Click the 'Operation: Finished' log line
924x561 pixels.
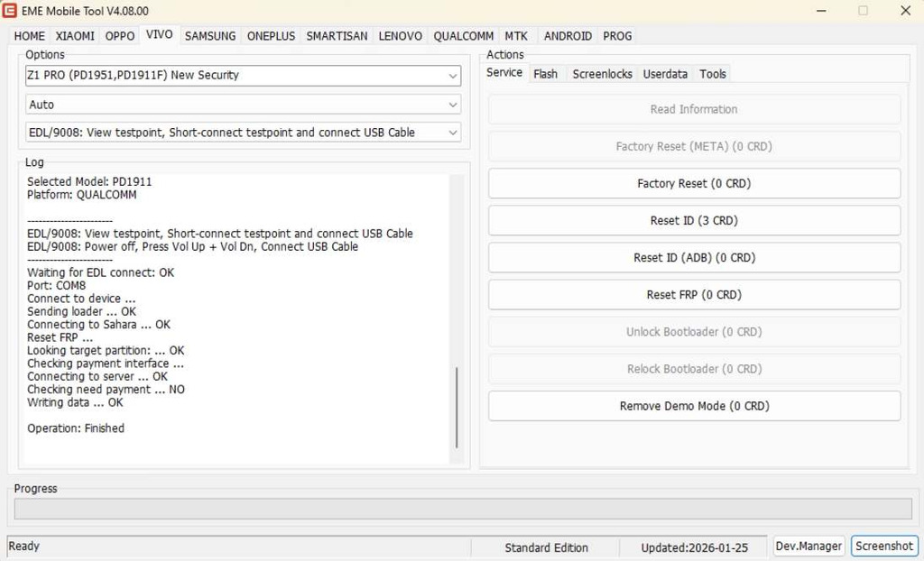(x=76, y=428)
